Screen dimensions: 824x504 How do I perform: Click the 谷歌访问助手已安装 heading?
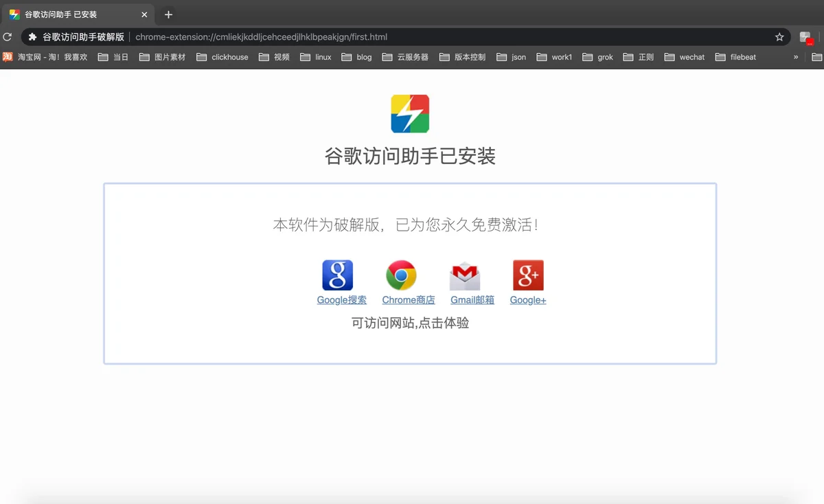(x=410, y=156)
